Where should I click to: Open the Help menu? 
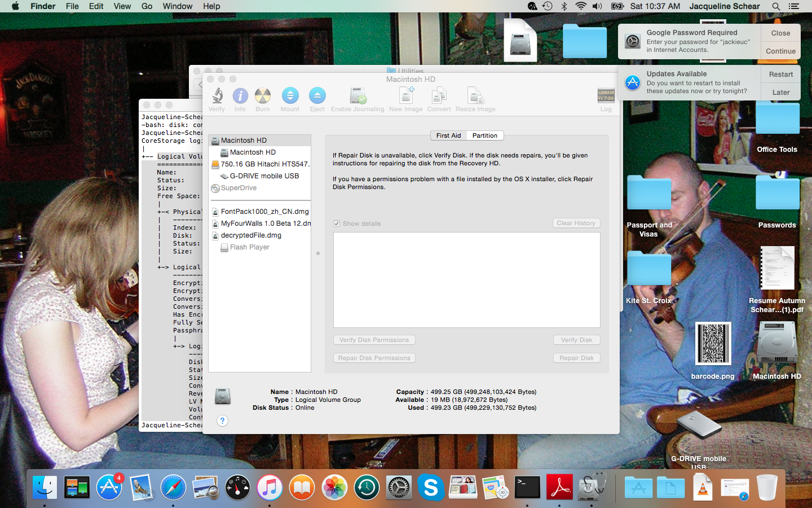pyautogui.click(x=211, y=6)
